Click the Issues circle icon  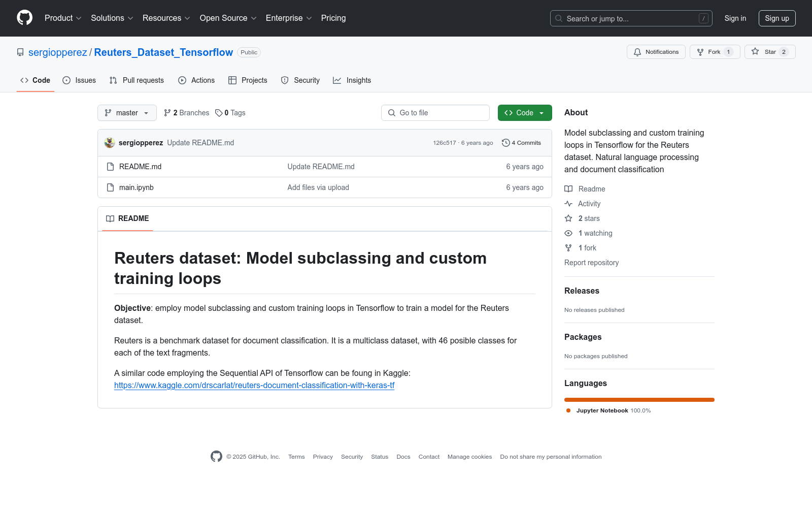[66, 80]
